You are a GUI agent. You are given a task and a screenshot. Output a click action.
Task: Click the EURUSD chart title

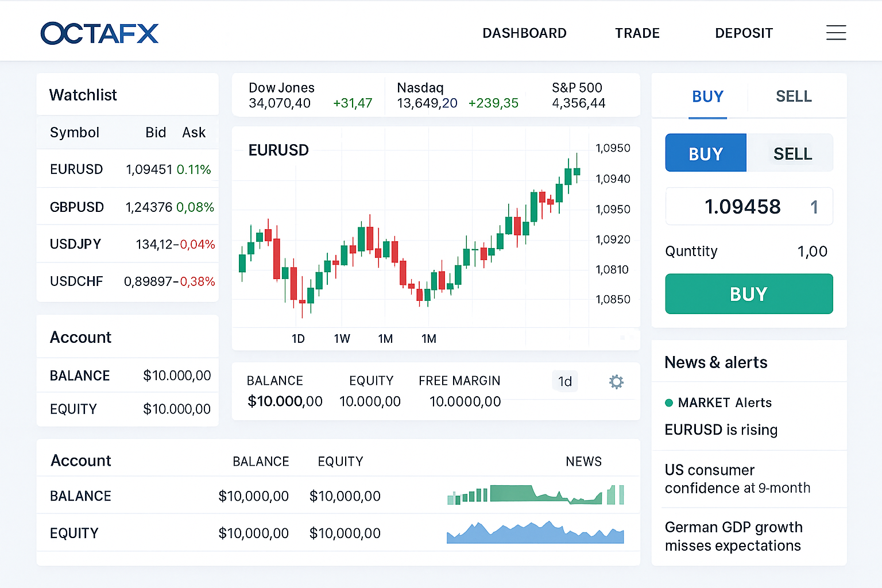point(278,150)
